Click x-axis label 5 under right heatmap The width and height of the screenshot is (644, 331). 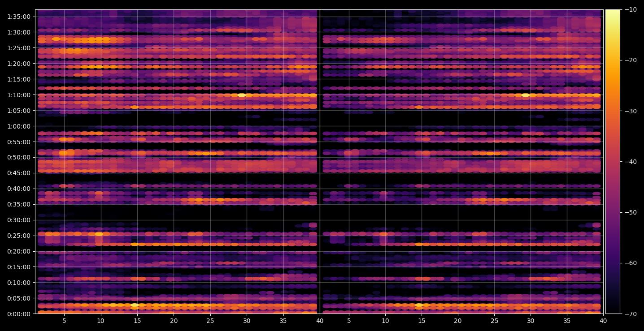[348, 321]
